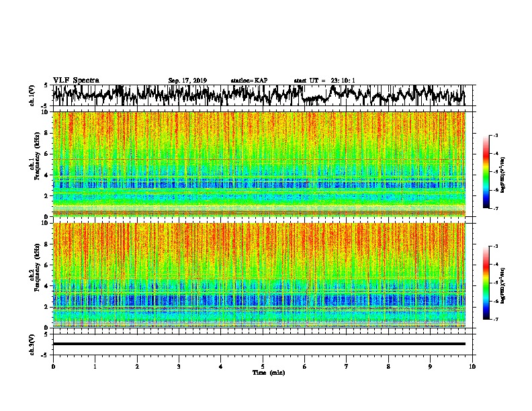Click the "ch.1(V)" waveform axis label

tap(32, 95)
